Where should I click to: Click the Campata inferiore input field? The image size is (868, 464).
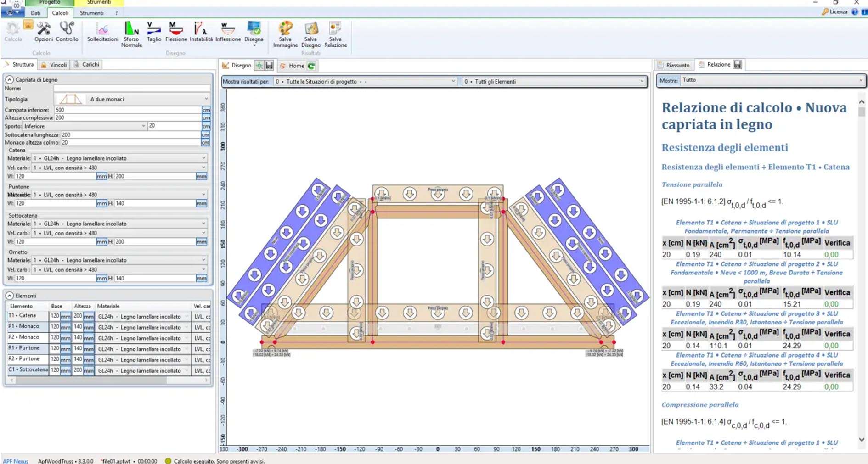(128, 110)
